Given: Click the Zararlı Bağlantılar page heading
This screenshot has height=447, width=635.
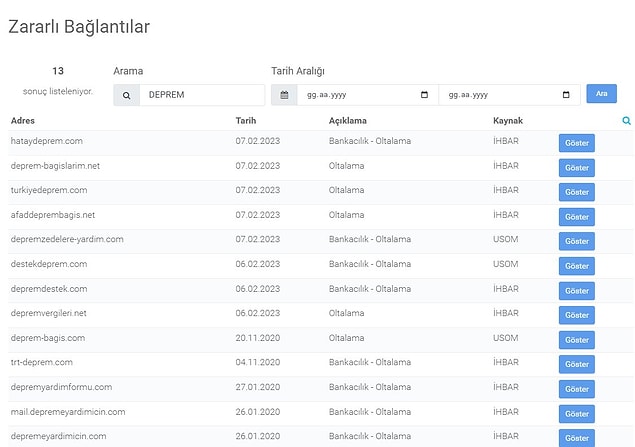Looking at the screenshot, I should click(79, 27).
